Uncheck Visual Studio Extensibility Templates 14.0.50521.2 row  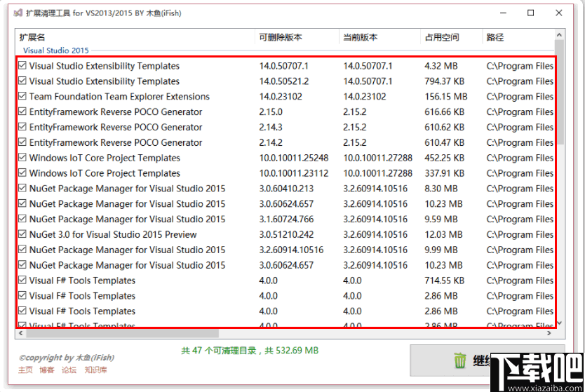(22, 81)
